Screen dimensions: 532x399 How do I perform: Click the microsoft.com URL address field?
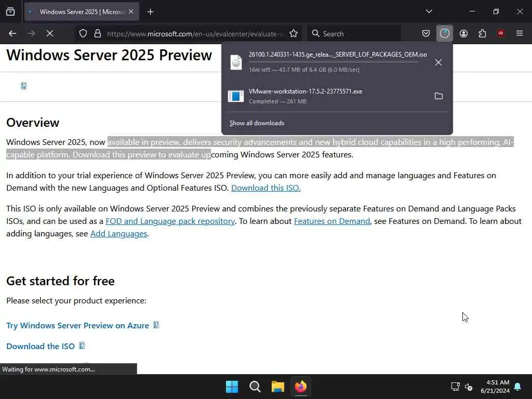pyautogui.click(x=194, y=34)
